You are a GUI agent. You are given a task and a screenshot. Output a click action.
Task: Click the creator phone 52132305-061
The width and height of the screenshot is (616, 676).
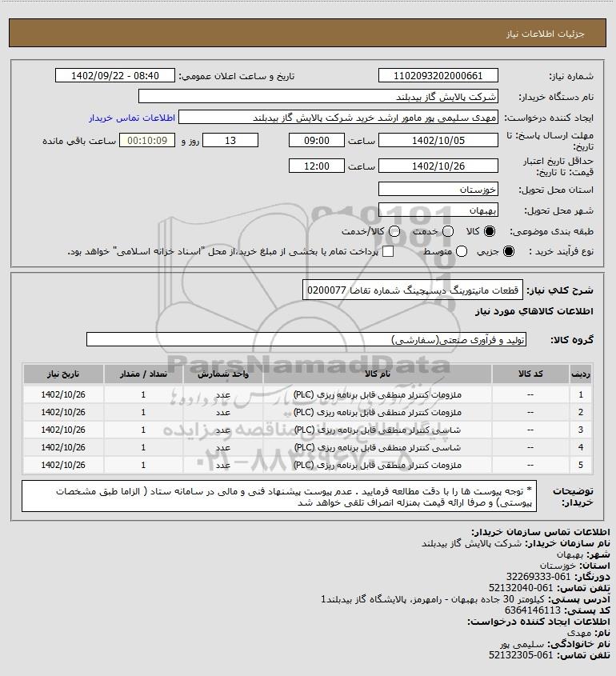pos(521,655)
